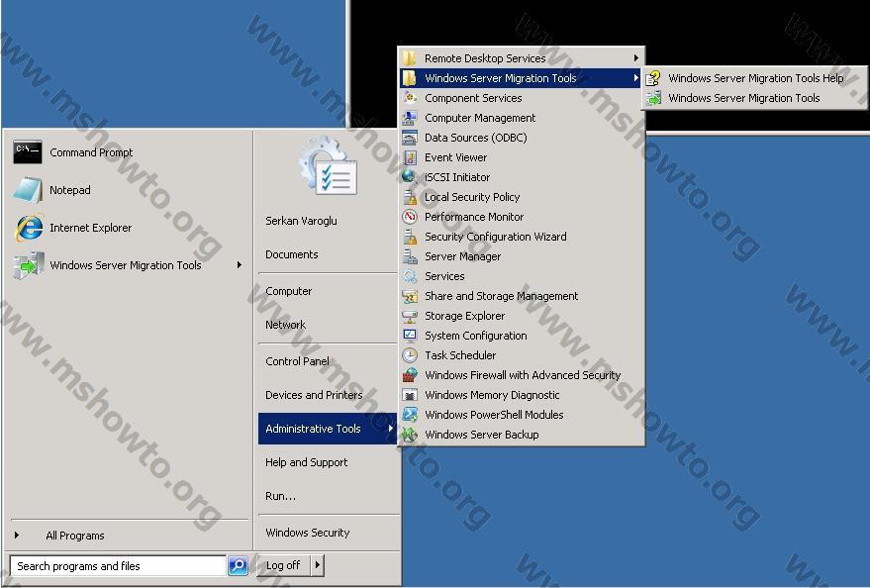This screenshot has width=870, height=588.
Task: Expand Remote Desktop Services submenu arrow
Action: coord(635,58)
